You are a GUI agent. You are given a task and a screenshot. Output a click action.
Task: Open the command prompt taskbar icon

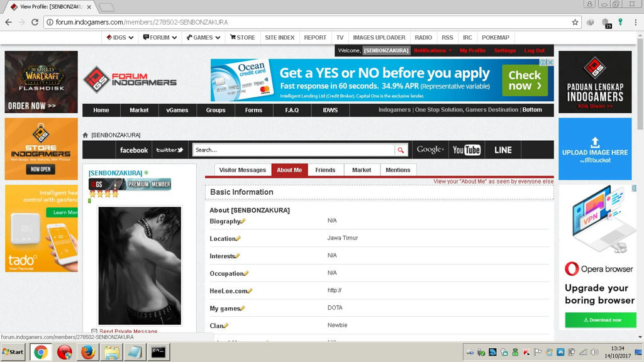158,352
